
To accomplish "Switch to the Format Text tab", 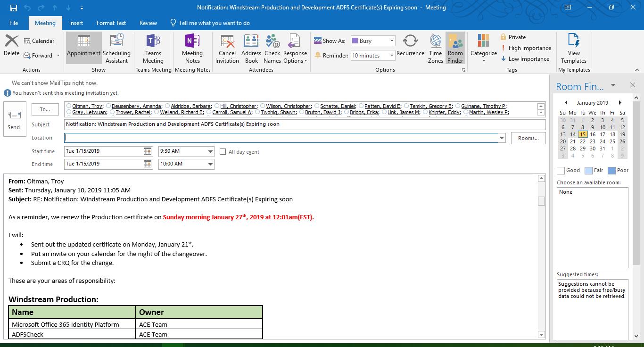I will (x=111, y=23).
